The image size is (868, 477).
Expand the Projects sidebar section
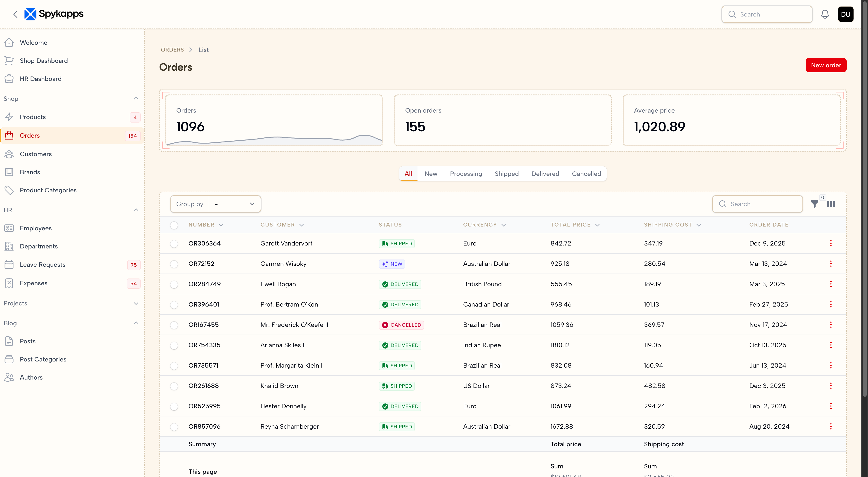coord(136,303)
